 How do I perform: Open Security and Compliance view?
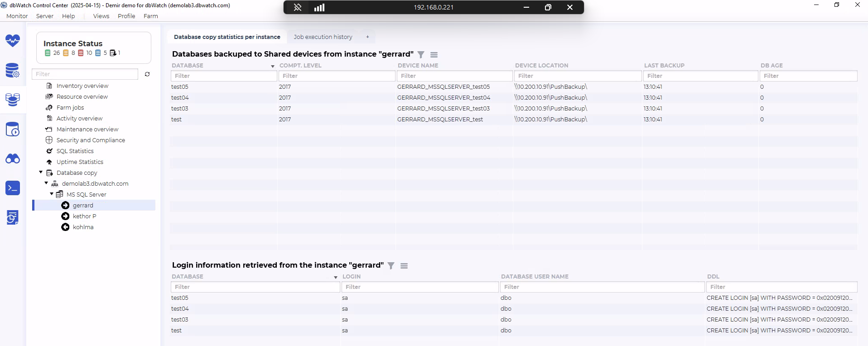point(91,140)
